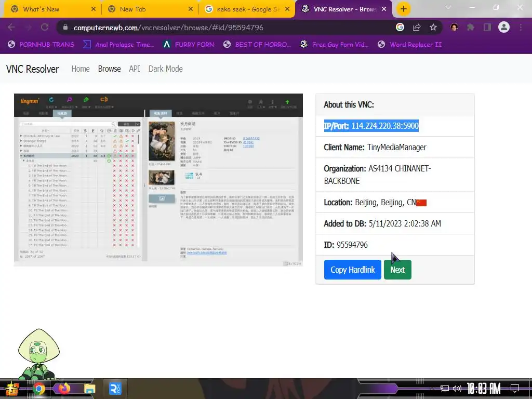Reload the page with the refresh icon
Screen dimensions: 532x399
tap(45, 28)
